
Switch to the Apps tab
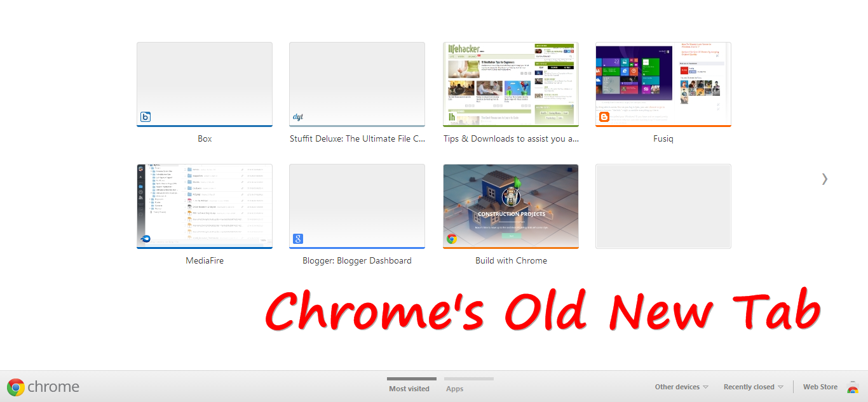coord(454,388)
